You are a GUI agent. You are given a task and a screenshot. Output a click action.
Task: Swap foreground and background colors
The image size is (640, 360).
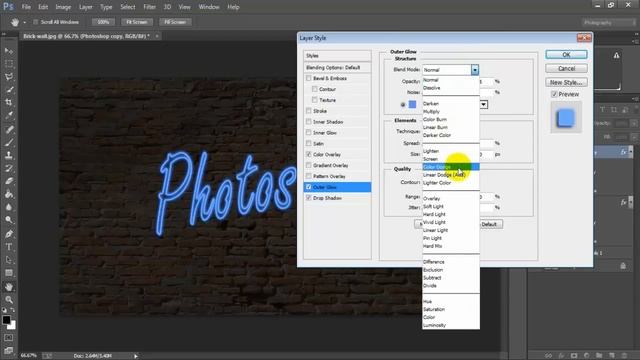(x=13, y=310)
